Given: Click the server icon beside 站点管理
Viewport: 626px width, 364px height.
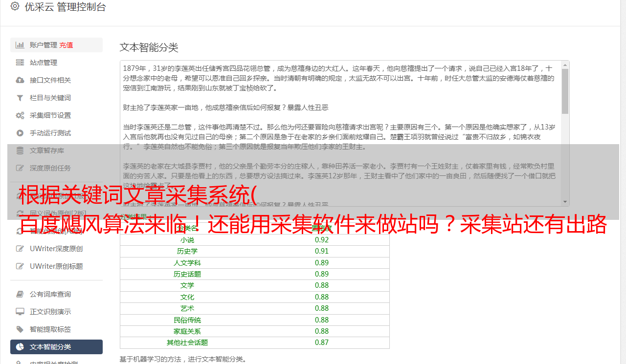Looking at the screenshot, I should point(20,63).
